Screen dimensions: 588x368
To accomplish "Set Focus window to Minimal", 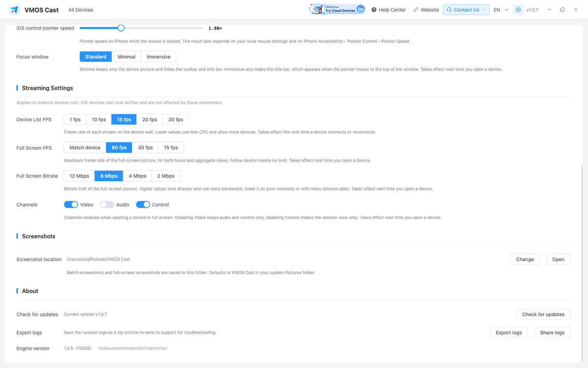I will [127, 57].
